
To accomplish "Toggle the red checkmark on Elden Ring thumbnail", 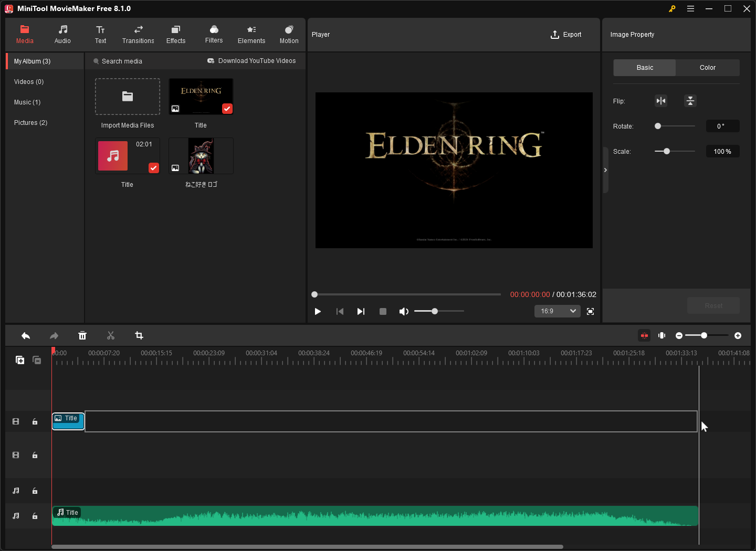I will pos(227,109).
